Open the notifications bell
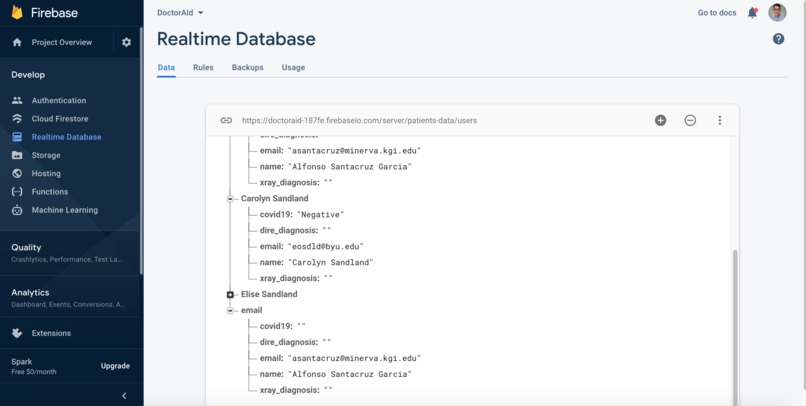This screenshot has height=406, width=806. (753, 13)
